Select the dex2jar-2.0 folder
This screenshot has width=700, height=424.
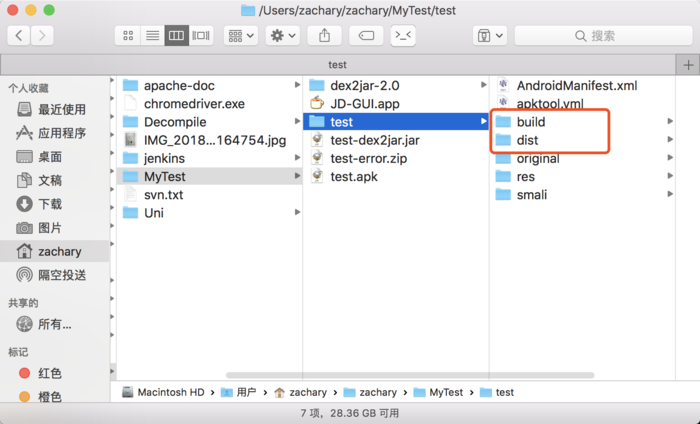(x=396, y=85)
